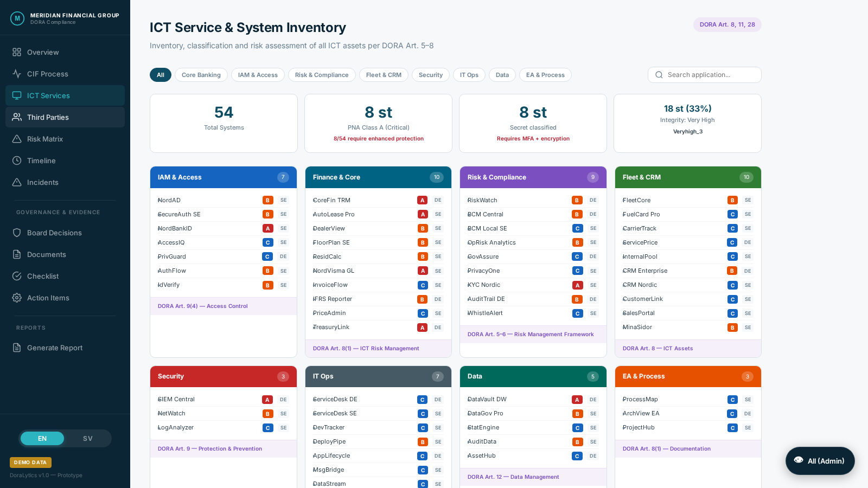Open the Generate Report page
Viewport: 868px width, 488px height.
(x=55, y=348)
